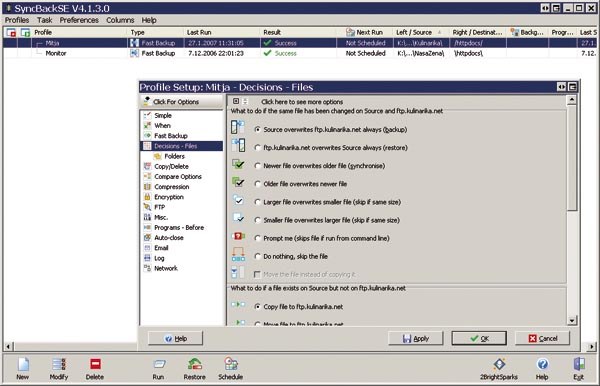This screenshot has height=386, width=600.
Task: Open the Compare Options page
Action: tap(178, 176)
